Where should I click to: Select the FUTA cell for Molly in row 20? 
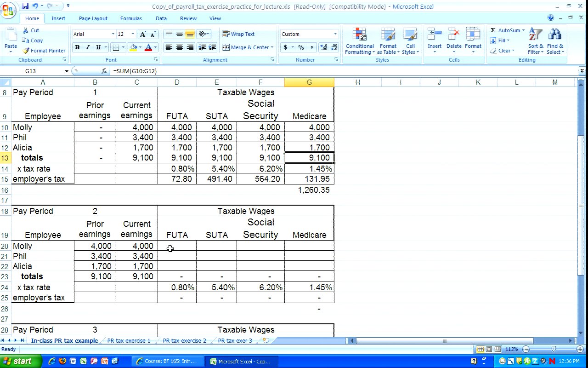[177, 246]
